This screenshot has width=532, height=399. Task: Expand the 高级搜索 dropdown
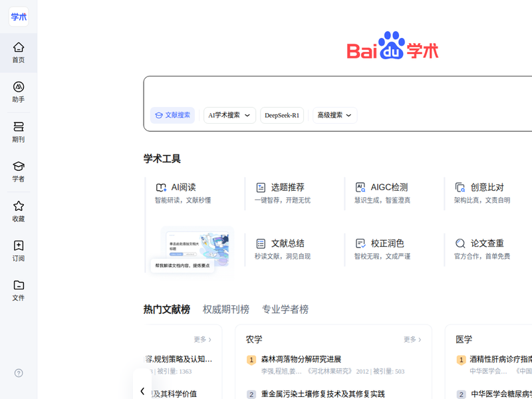(334, 115)
